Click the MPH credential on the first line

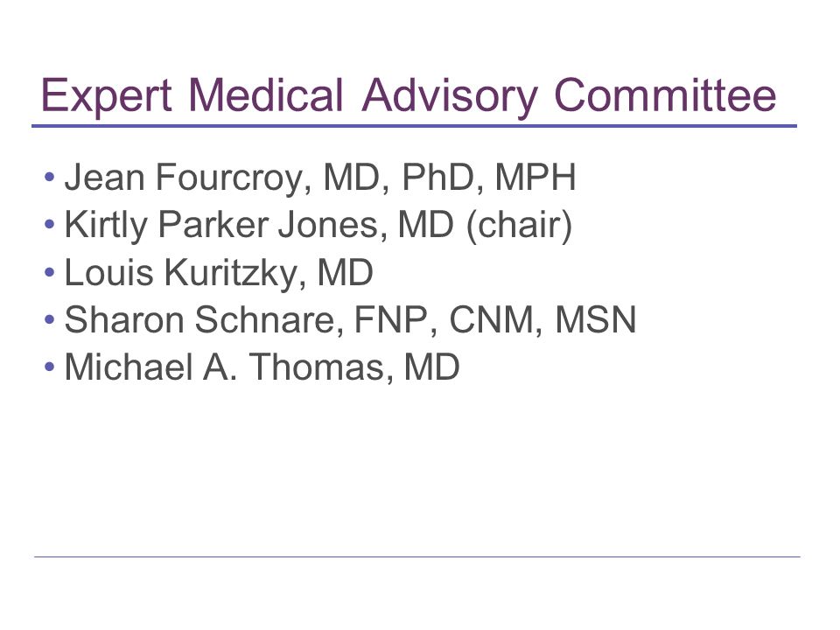tap(535, 177)
